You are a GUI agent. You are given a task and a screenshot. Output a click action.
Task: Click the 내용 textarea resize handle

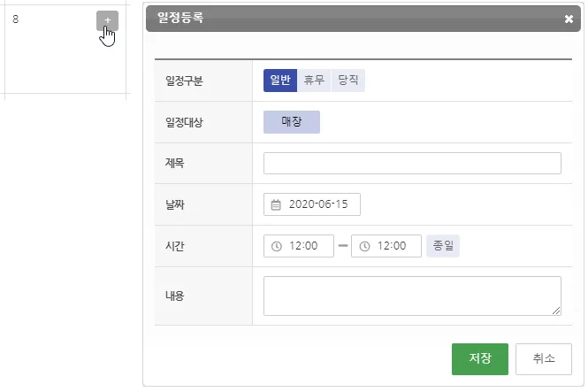557,311
